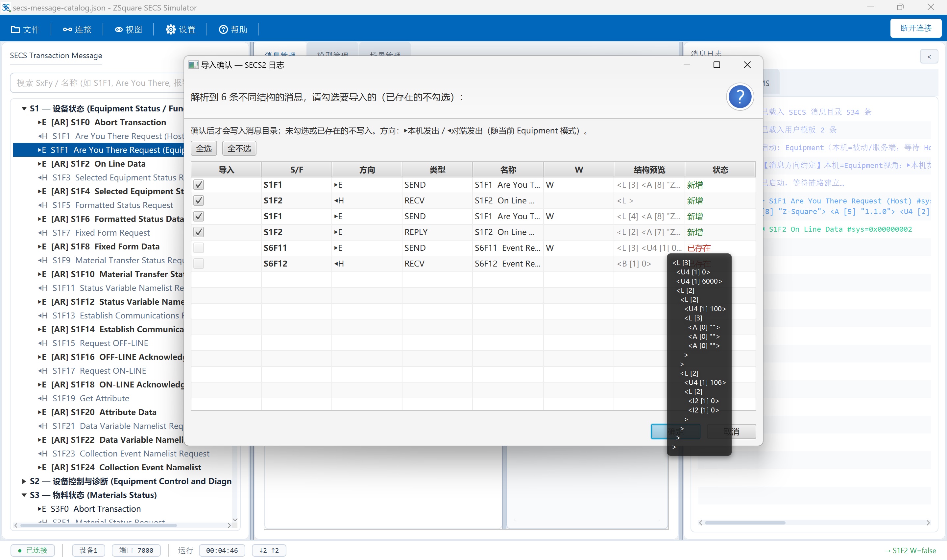Screen dimensions: 947x560
Task: Select [AR] S1F24 Collection Event Namelist item
Action: (120, 468)
